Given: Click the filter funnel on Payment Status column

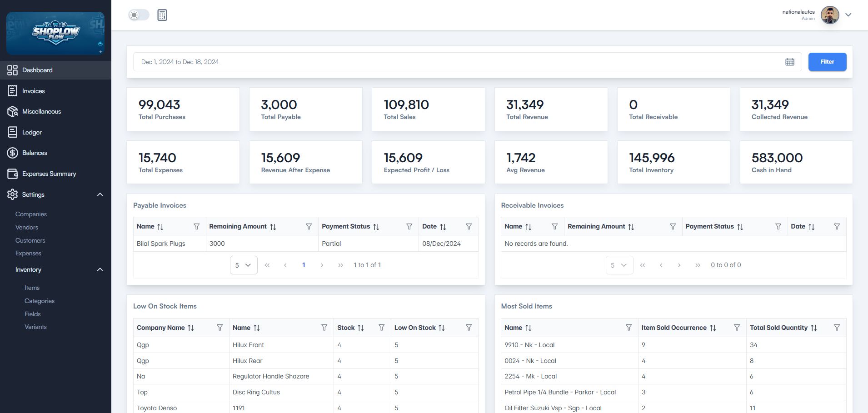Looking at the screenshot, I should tap(409, 226).
